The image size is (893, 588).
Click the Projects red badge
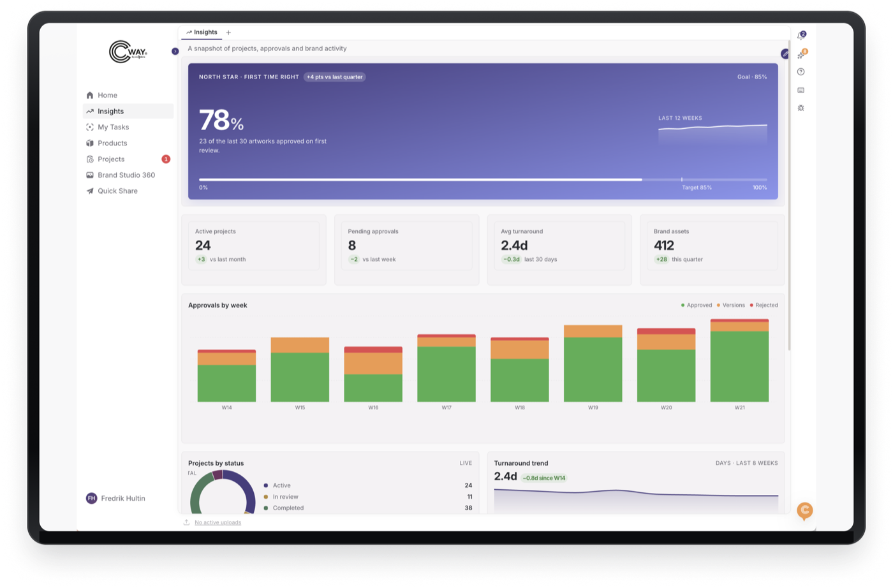(166, 159)
